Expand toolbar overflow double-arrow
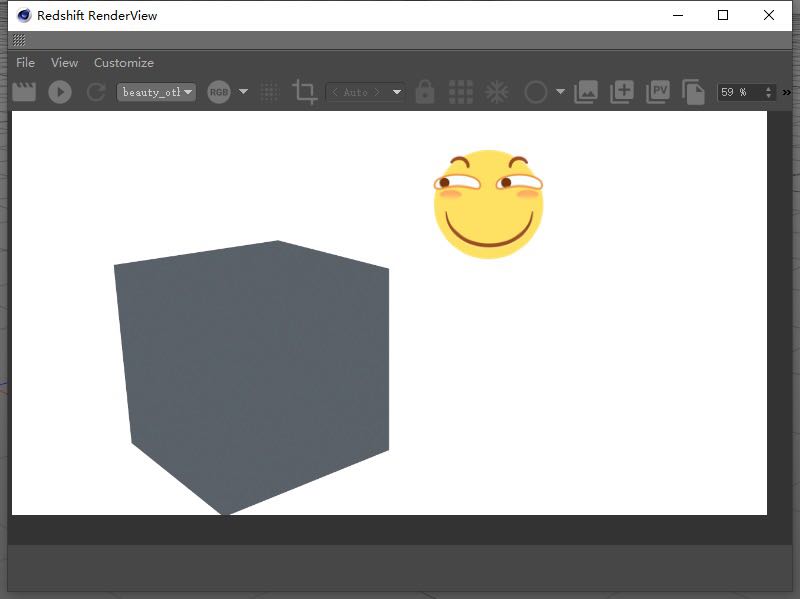Image resolution: width=800 pixels, height=599 pixels. pos(787,92)
